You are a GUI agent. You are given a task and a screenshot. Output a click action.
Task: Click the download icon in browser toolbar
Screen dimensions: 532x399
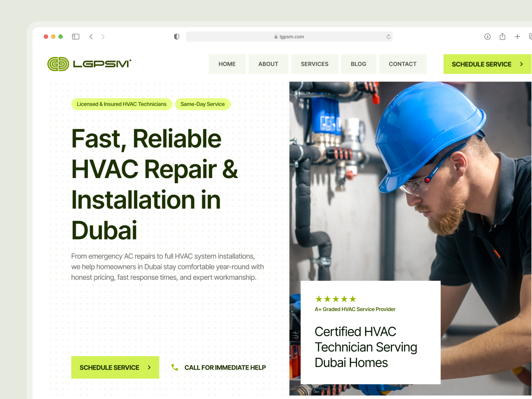point(487,37)
